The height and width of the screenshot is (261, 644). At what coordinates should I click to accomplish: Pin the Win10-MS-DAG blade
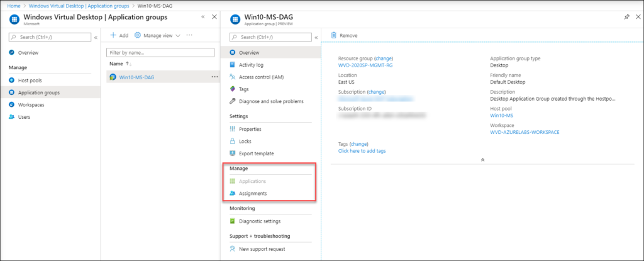[x=626, y=17]
